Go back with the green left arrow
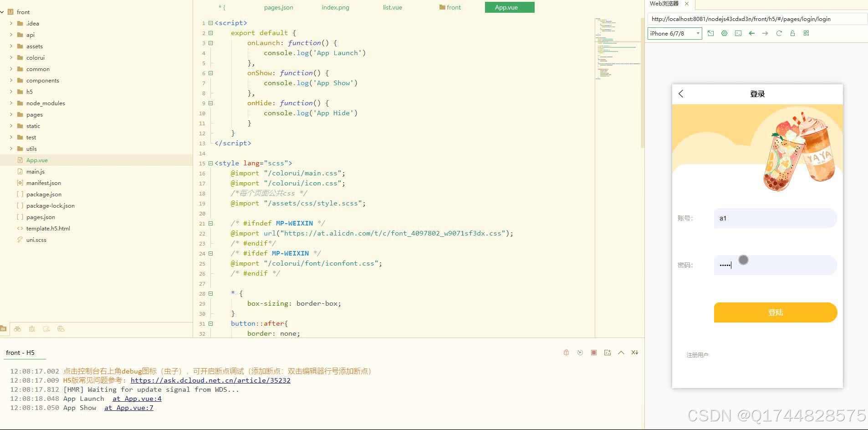The image size is (868, 430). [x=751, y=33]
